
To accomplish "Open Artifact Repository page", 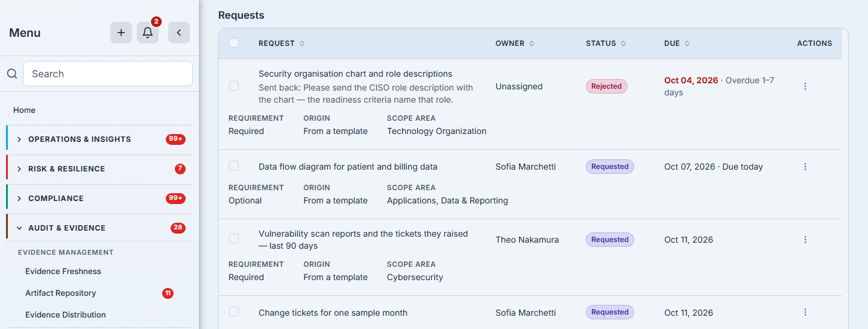I will (x=61, y=293).
